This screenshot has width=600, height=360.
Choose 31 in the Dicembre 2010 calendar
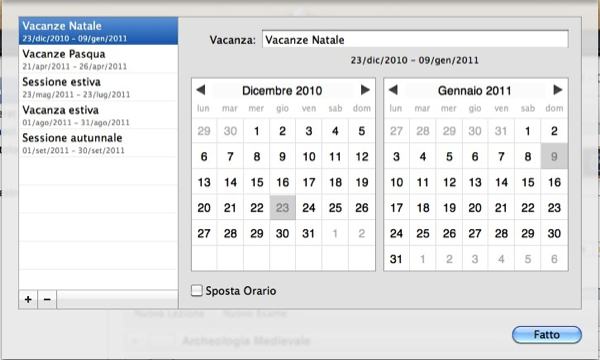(x=308, y=233)
